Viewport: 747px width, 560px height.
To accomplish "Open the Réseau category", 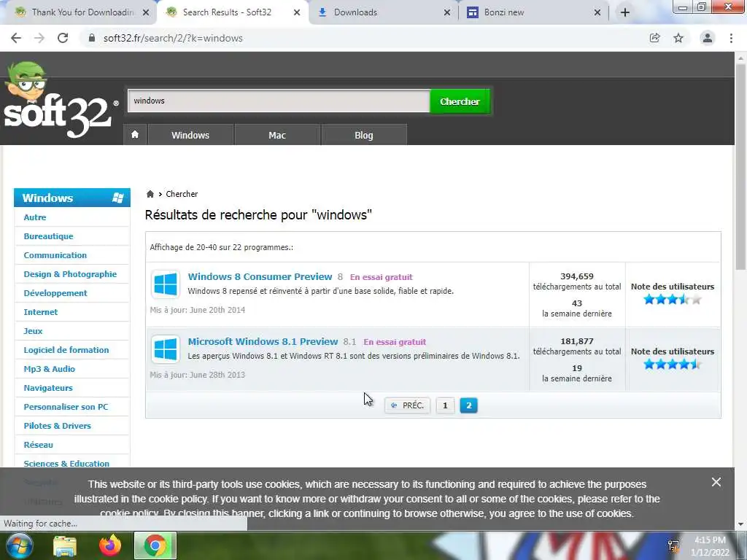I will [38, 445].
